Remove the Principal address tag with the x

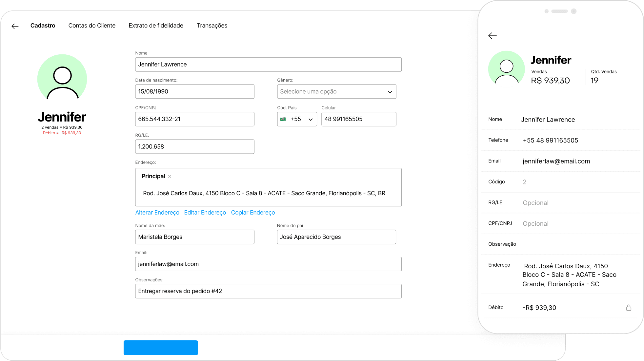pos(170,177)
